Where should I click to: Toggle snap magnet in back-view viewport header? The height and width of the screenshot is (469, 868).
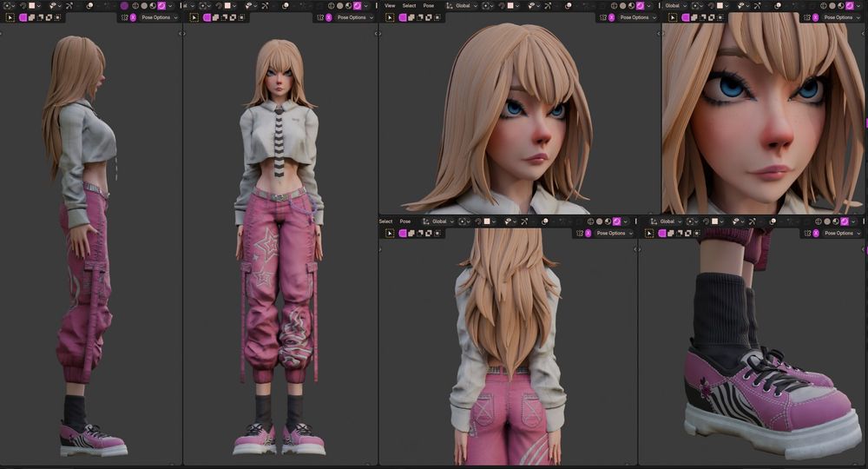[x=477, y=221]
